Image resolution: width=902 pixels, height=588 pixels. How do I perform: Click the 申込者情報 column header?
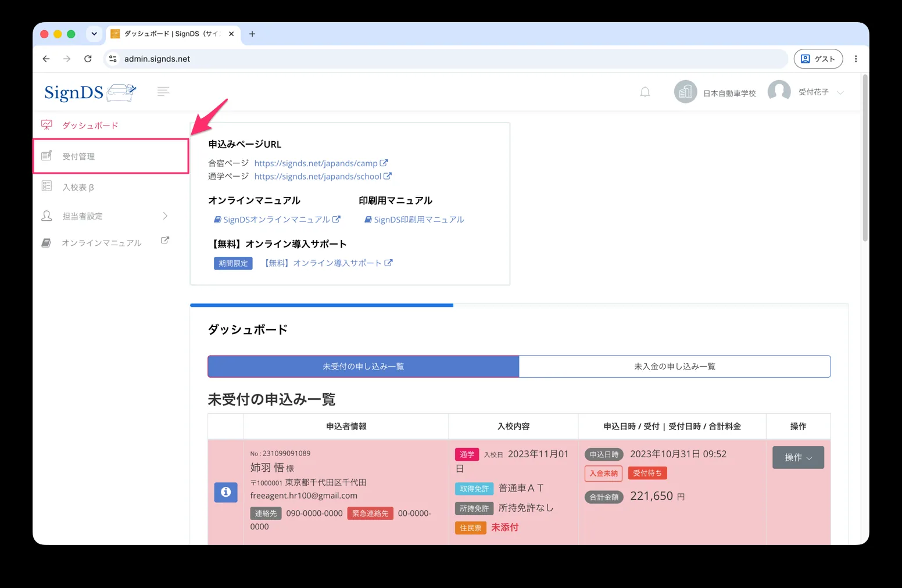pos(346,426)
